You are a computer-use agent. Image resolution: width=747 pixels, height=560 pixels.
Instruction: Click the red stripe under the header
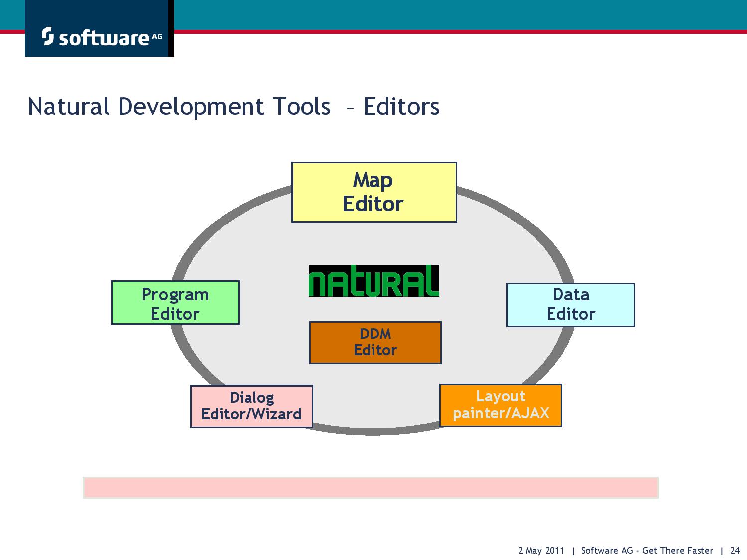[461, 32]
